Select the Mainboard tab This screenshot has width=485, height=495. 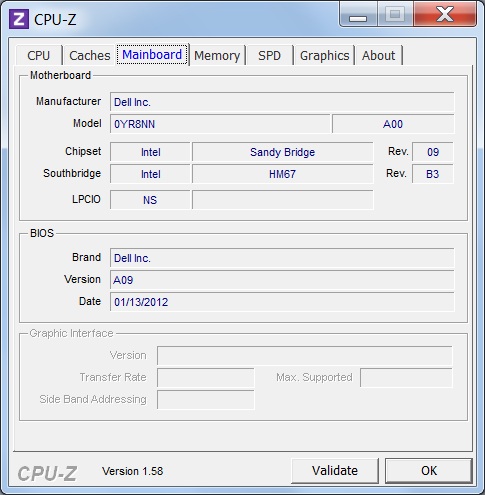coord(152,54)
